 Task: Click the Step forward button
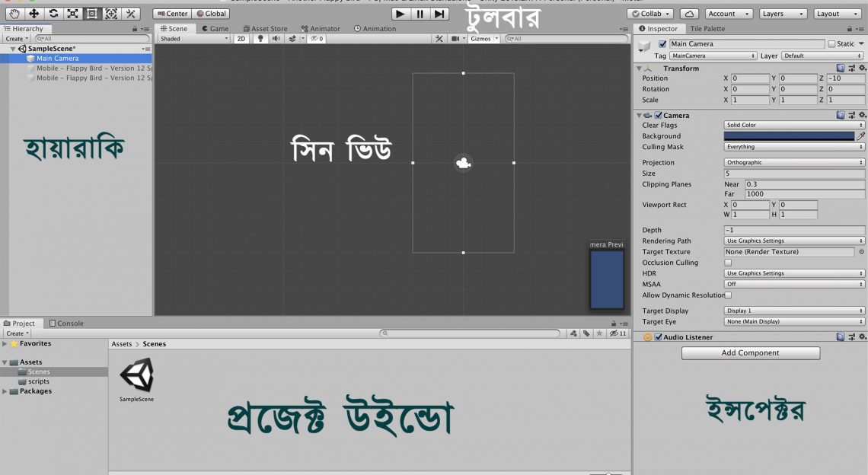point(439,14)
